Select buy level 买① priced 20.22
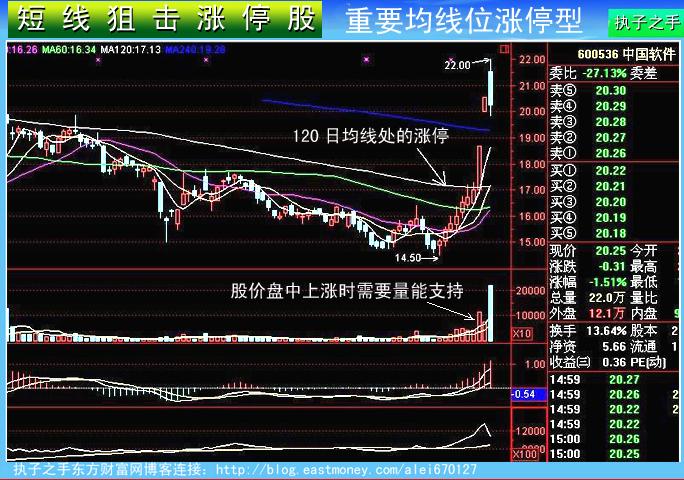Screen dimensions: 684x480 588,171
